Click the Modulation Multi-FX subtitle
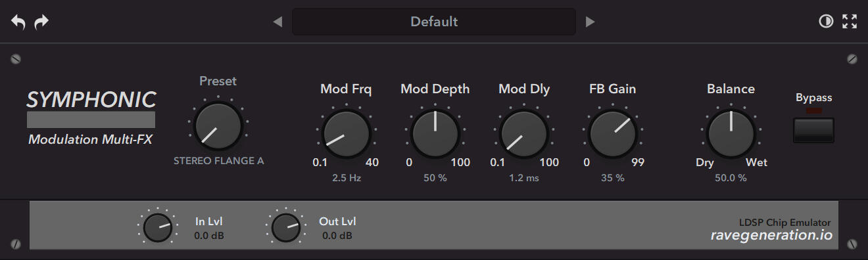The image size is (868, 260). pyautogui.click(x=91, y=139)
